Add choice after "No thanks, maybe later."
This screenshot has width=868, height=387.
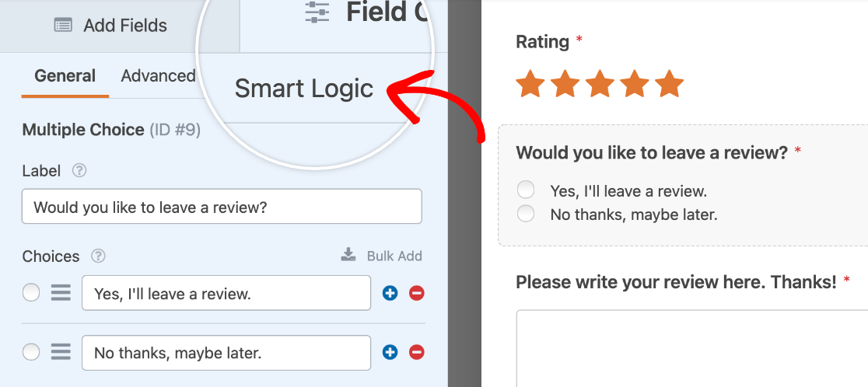tap(390, 353)
